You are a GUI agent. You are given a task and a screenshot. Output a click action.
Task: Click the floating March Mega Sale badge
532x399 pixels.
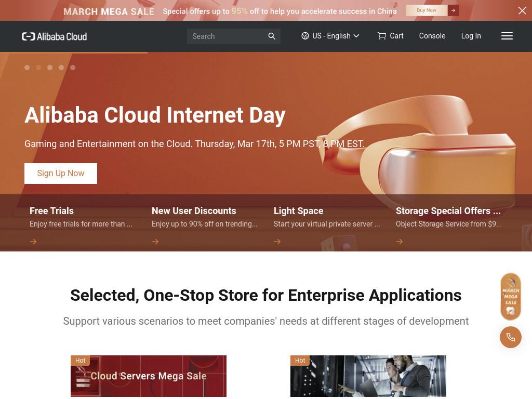click(511, 297)
